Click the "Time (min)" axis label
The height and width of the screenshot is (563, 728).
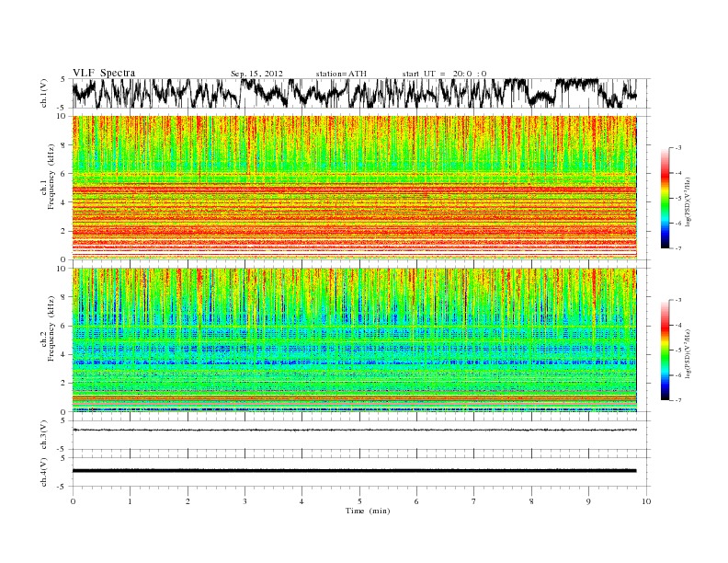click(x=368, y=511)
